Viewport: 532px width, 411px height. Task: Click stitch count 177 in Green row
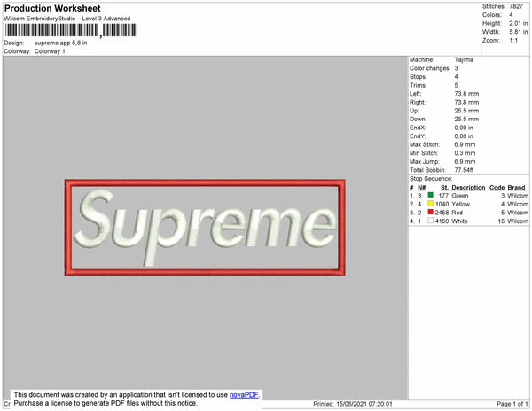(443, 196)
